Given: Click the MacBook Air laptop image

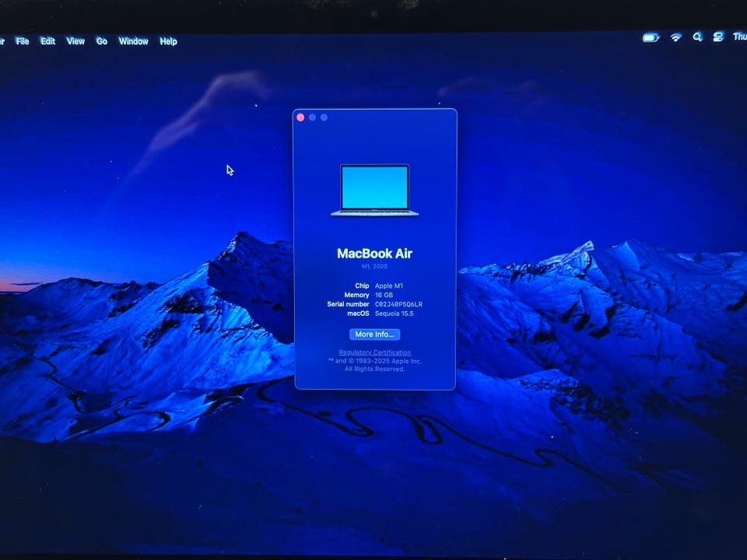Looking at the screenshot, I should tap(375, 191).
